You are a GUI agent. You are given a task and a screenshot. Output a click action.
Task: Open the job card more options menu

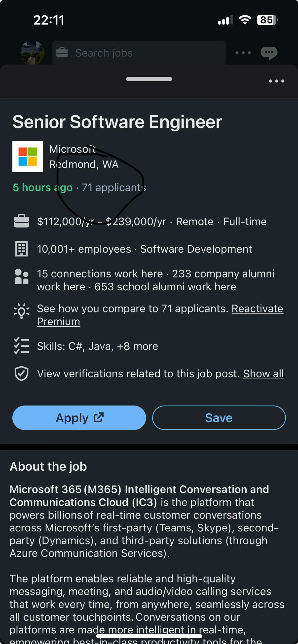tap(276, 81)
